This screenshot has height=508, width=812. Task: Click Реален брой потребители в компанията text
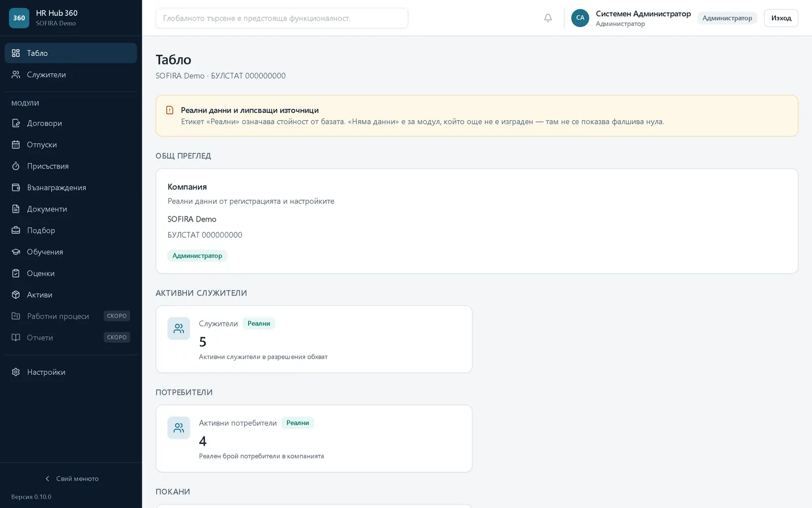[261, 456]
